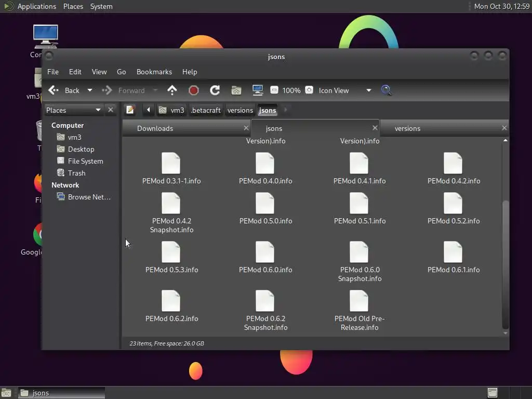Click the vertical scrollbar of the file list
This screenshot has height=399, width=532.
click(505, 265)
